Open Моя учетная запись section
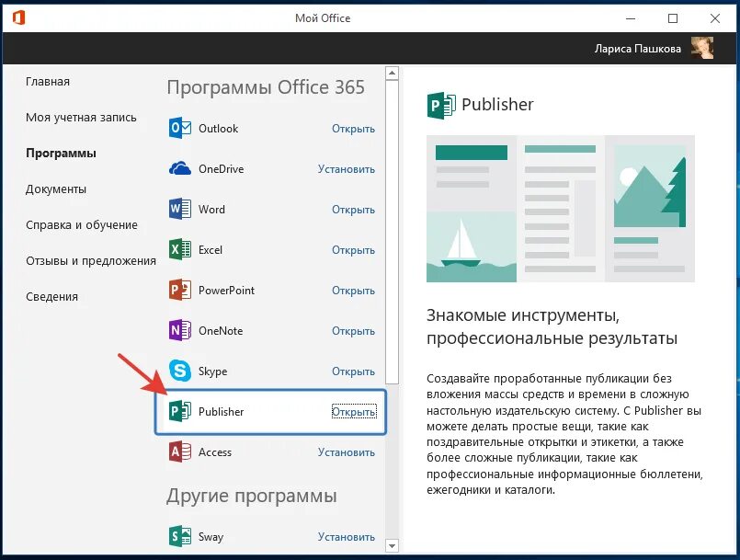The height and width of the screenshot is (560, 740). [81, 117]
